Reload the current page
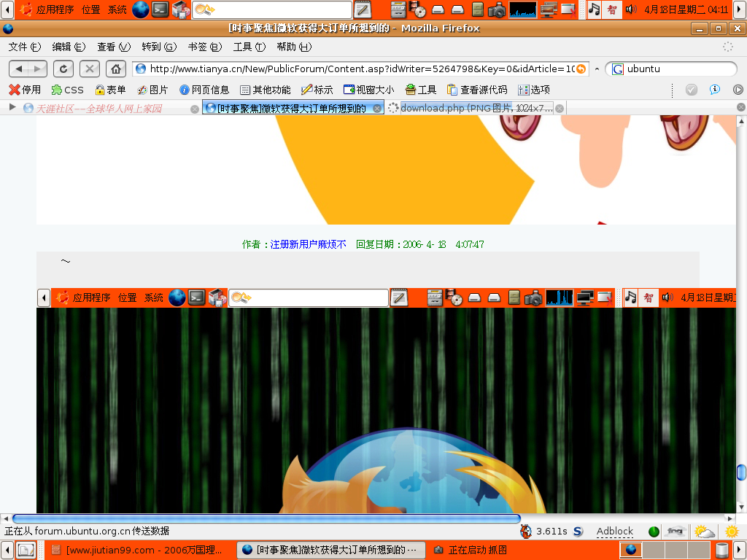Image resolution: width=747 pixels, height=560 pixels. point(63,69)
